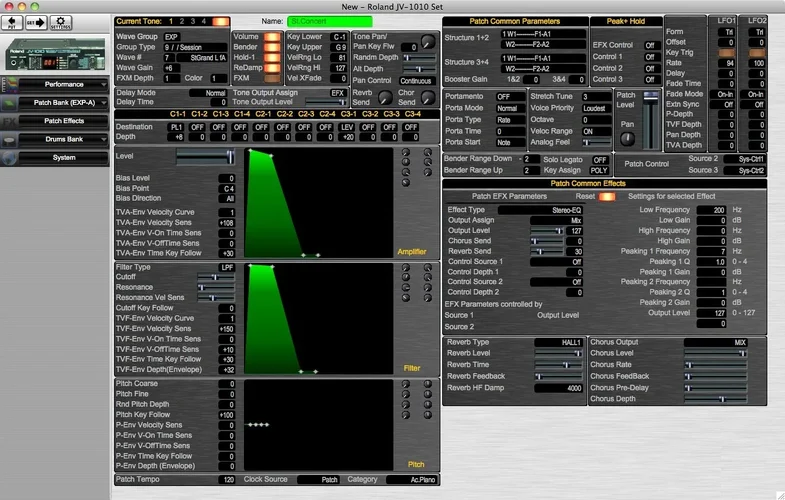Click the Patch Pan knob

pos(627,139)
